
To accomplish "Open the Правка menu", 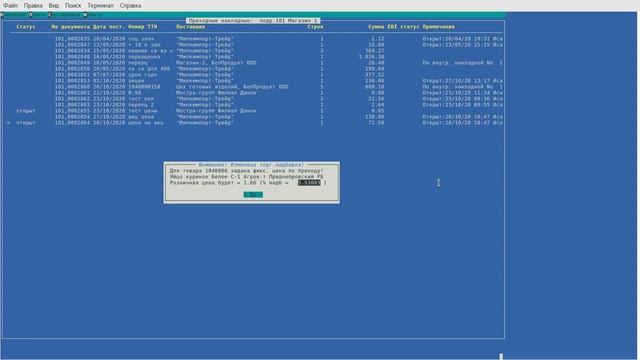I will click(x=33, y=6).
